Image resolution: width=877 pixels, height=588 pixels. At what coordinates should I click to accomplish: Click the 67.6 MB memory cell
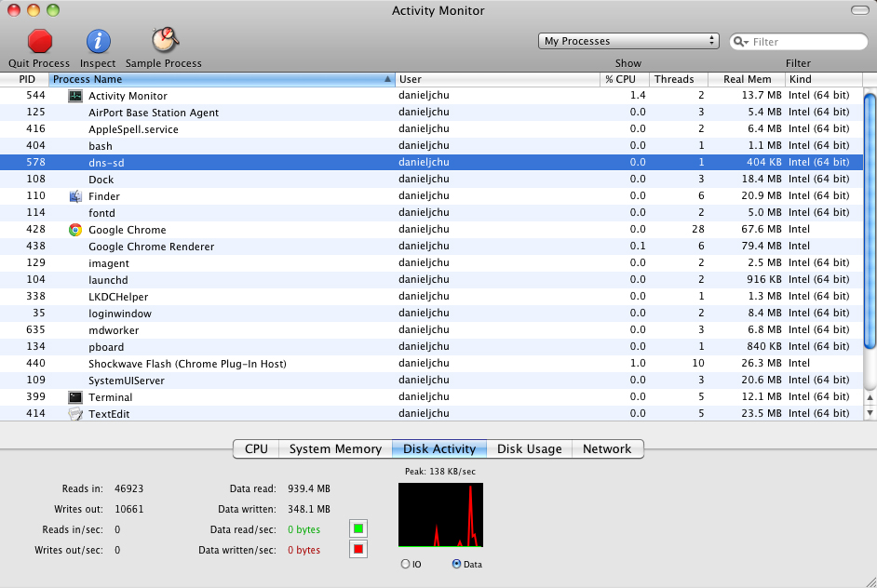click(762, 229)
